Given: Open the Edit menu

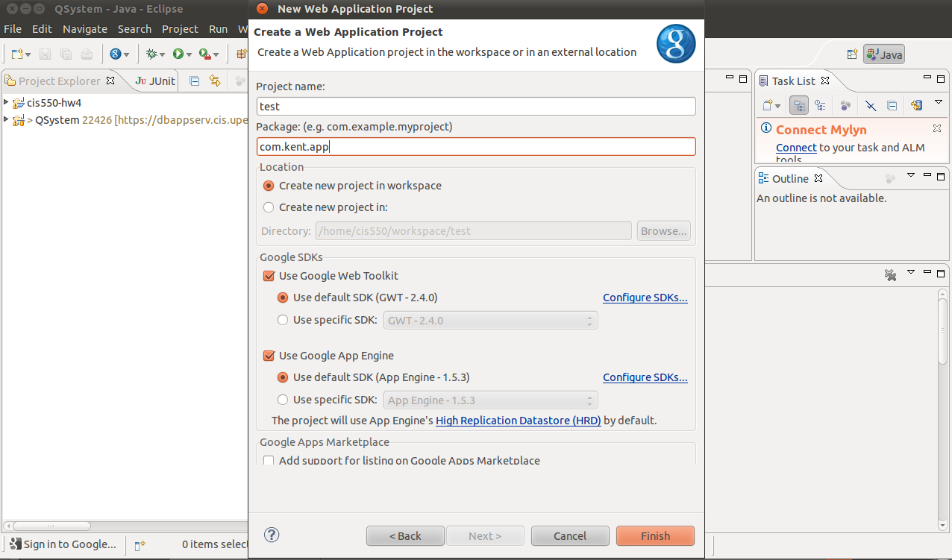Looking at the screenshot, I should (x=42, y=29).
